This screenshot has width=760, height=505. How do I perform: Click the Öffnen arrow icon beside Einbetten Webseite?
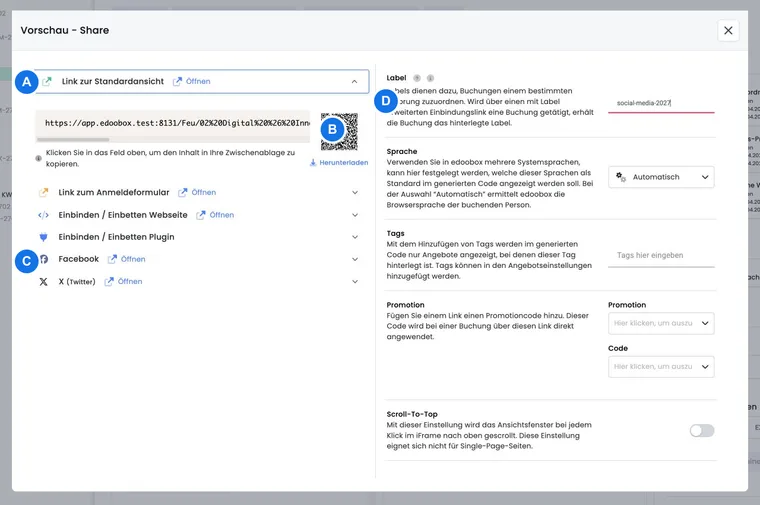pos(201,215)
